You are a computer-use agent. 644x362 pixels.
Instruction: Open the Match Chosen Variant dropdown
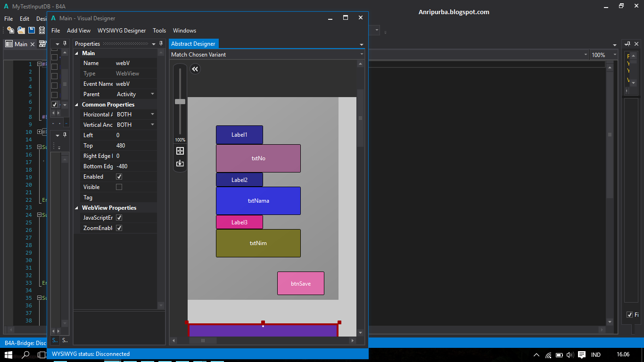pos(361,55)
